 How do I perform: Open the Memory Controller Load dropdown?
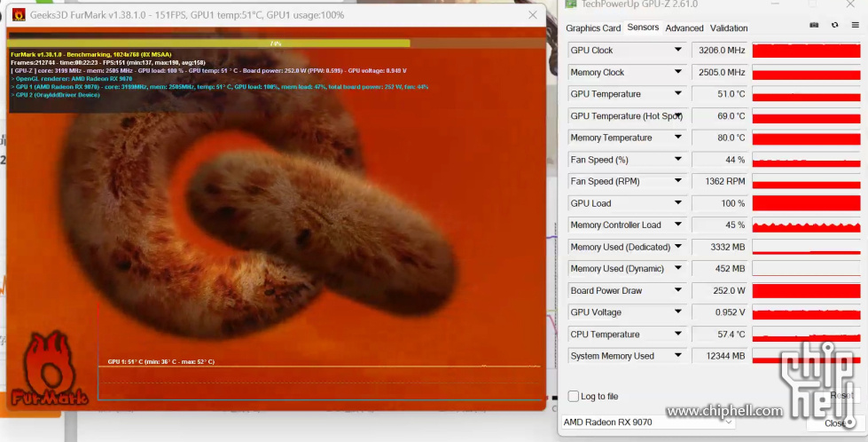[x=677, y=225]
